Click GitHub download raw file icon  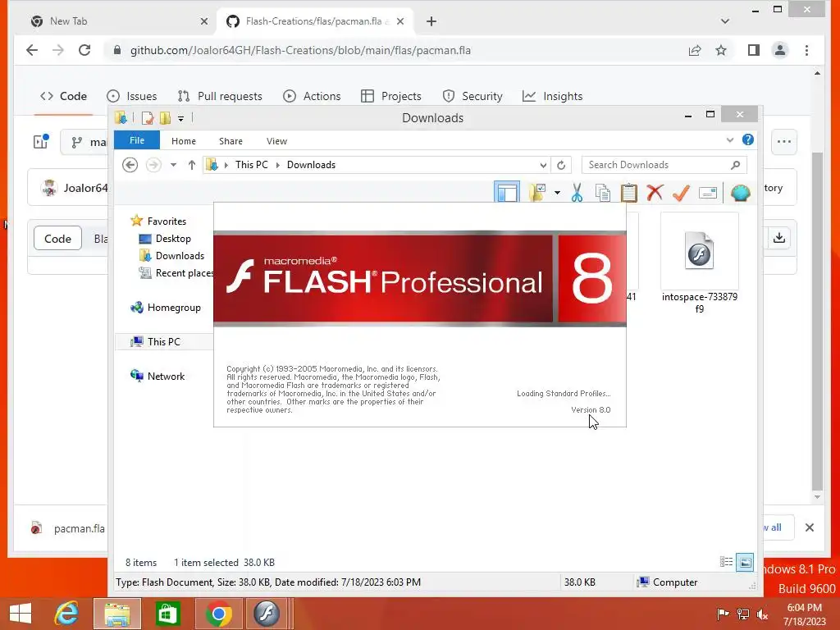[779, 238]
